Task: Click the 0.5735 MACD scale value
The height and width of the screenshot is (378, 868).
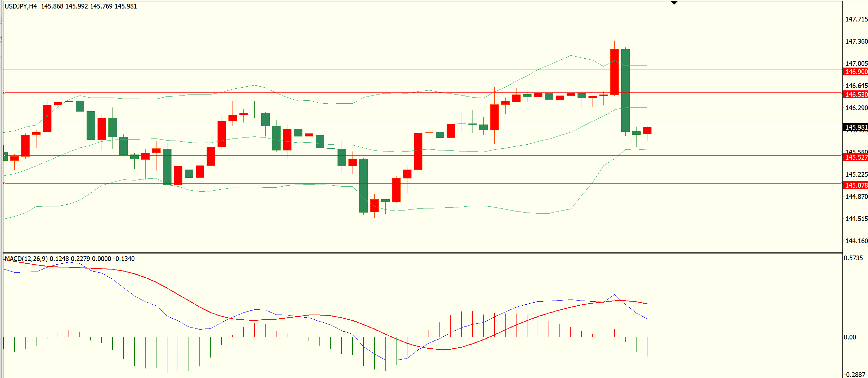Action: pos(853,258)
